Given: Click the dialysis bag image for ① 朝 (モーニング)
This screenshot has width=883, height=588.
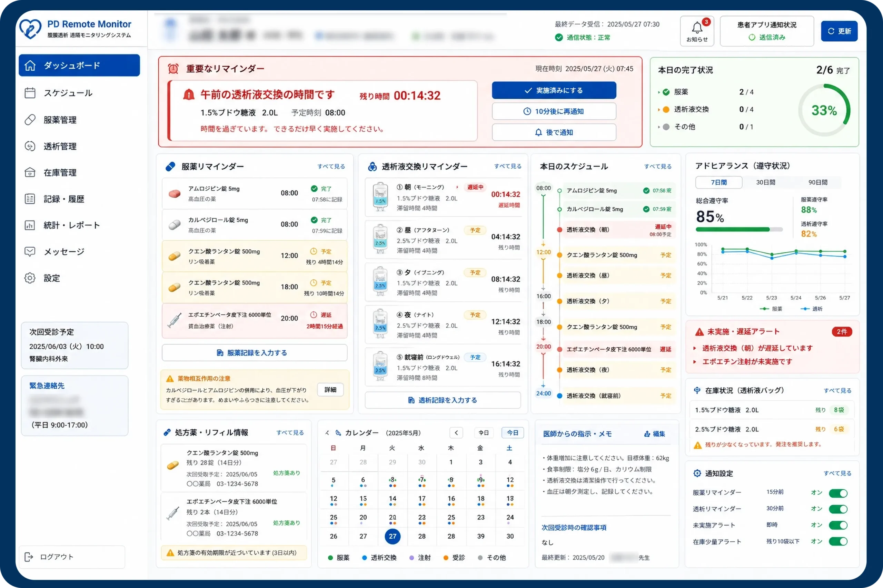Looking at the screenshot, I should click(380, 197).
